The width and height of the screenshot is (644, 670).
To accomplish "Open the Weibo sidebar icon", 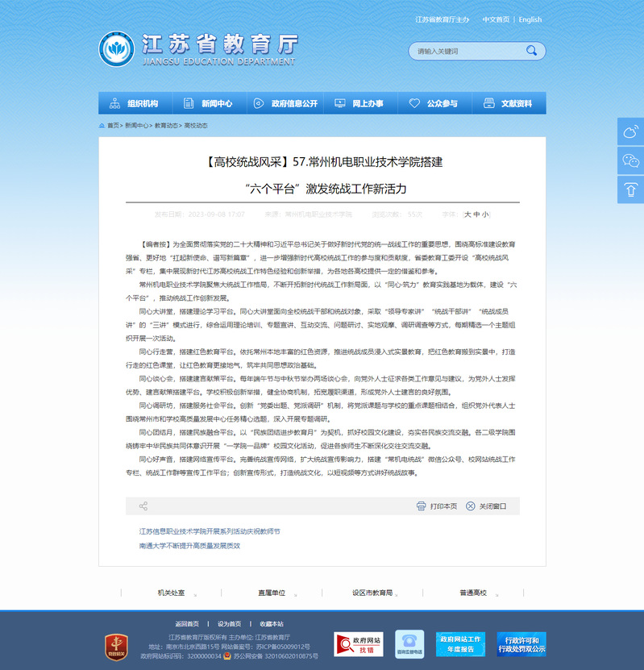I will coord(630,131).
